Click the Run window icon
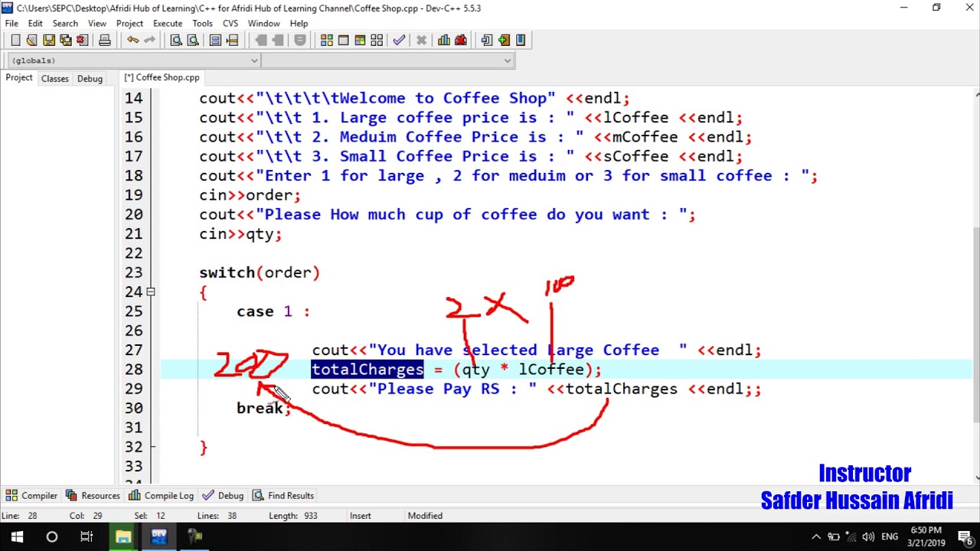Image resolution: width=980 pixels, height=551 pixels. pos(344,40)
